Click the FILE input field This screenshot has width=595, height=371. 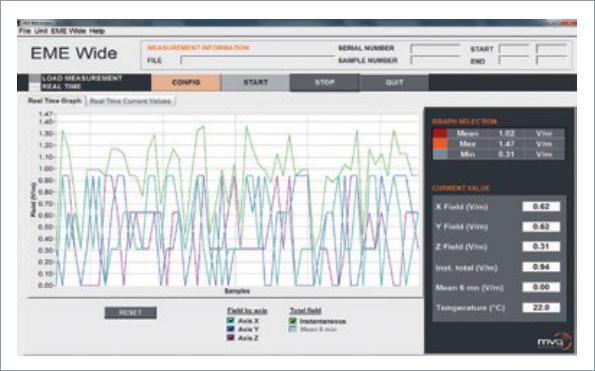[257, 60]
